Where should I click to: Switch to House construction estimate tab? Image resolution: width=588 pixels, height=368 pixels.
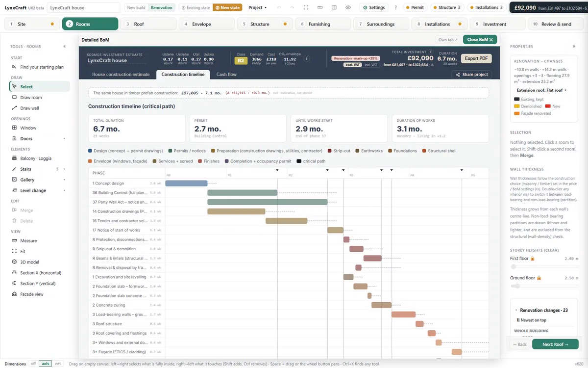(x=121, y=75)
